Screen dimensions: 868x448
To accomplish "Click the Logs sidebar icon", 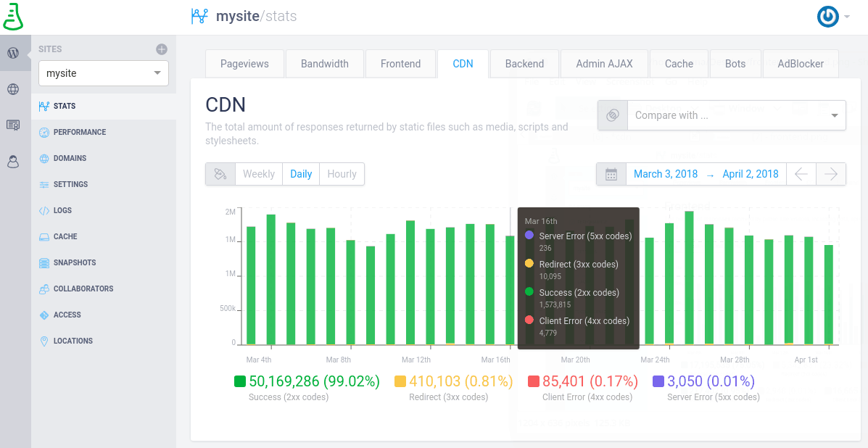I will 44,210.
